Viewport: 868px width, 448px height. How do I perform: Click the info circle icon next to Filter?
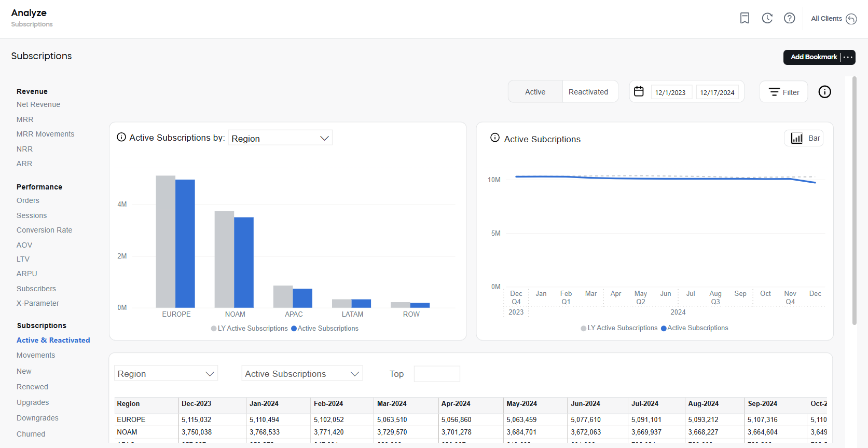[x=824, y=92]
